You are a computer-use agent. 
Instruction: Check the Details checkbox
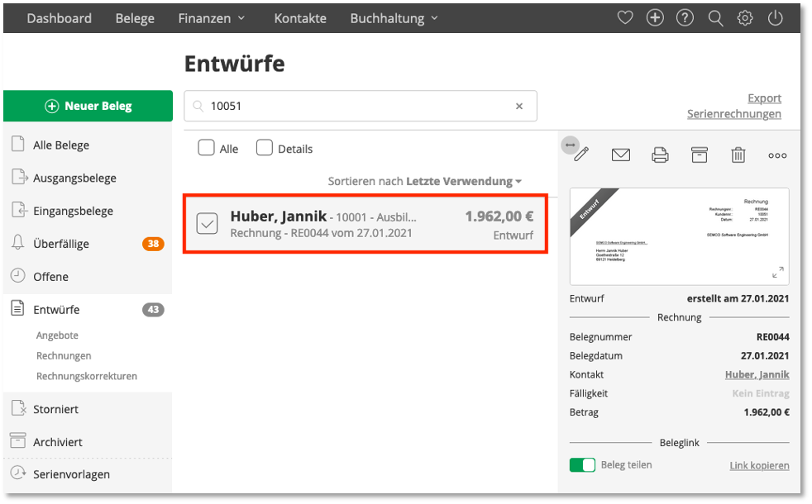(x=264, y=147)
